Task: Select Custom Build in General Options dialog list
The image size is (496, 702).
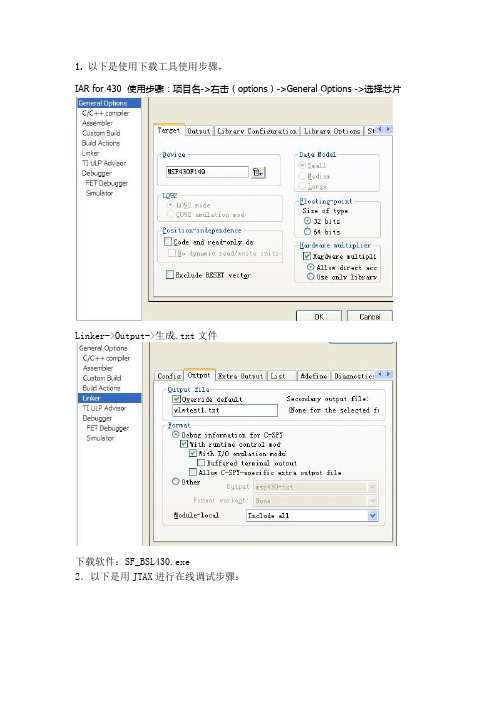Action: pyautogui.click(x=101, y=133)
